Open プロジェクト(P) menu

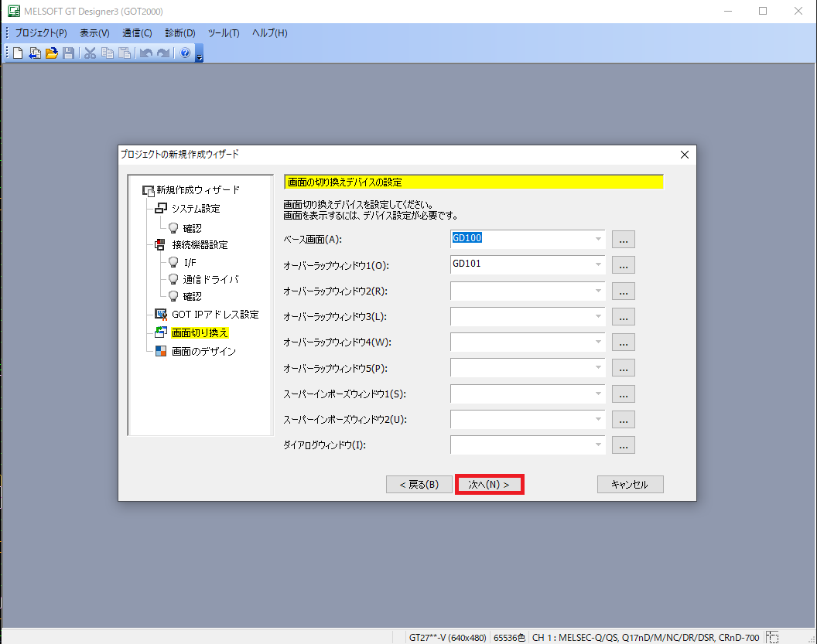41,32
